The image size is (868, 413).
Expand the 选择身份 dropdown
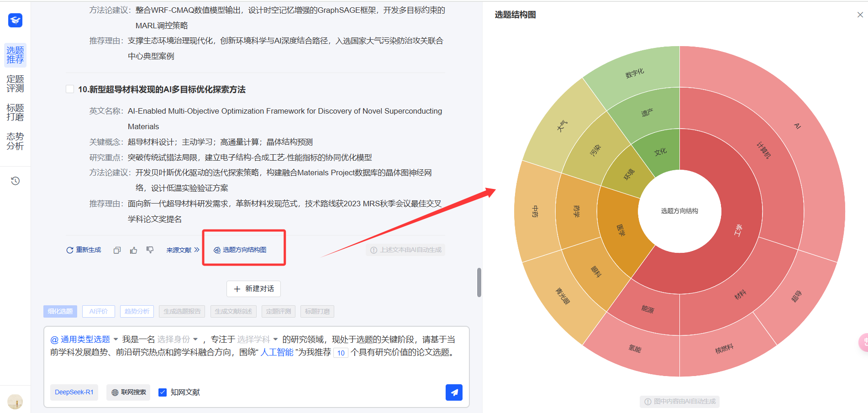(x=178, y=340)
